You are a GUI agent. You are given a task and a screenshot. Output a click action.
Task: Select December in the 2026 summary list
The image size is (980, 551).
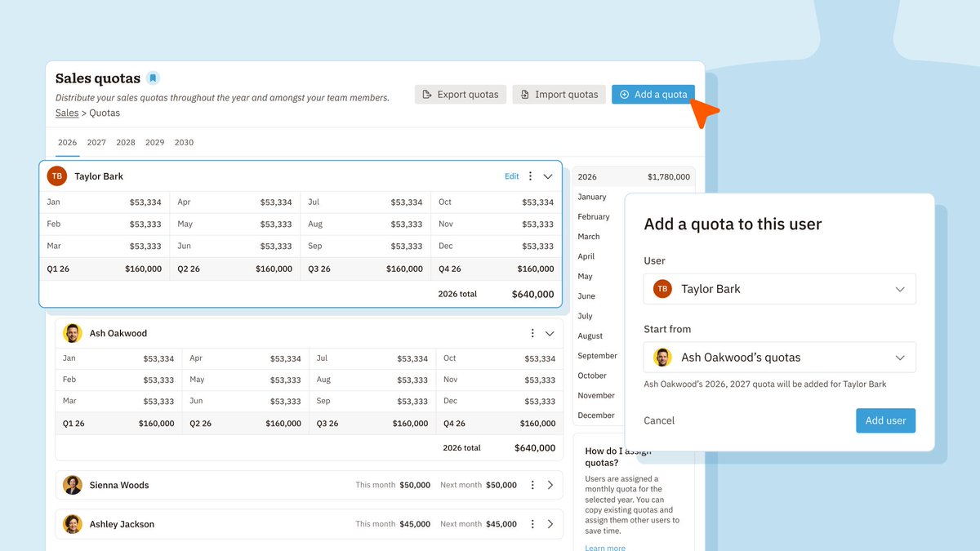(x=596, y=415)
